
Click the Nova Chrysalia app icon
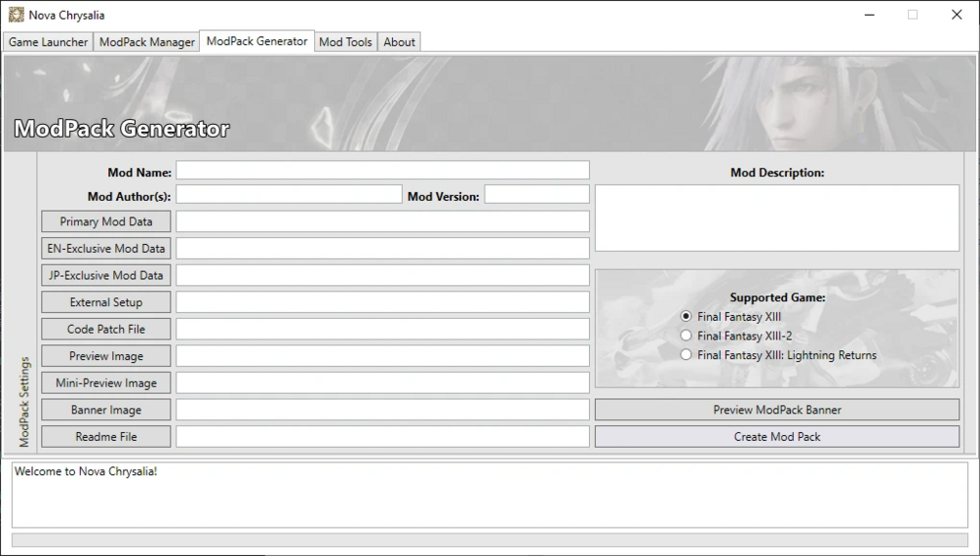[x=17, y=15]
